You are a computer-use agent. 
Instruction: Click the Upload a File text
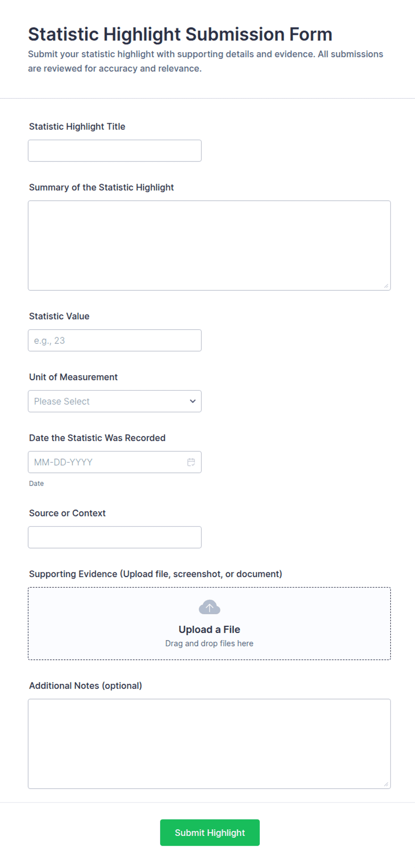click(x=209, y=629)
